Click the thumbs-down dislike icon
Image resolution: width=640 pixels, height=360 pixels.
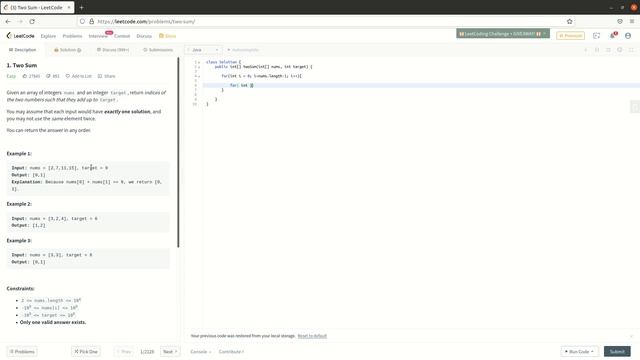pos(48,76)
